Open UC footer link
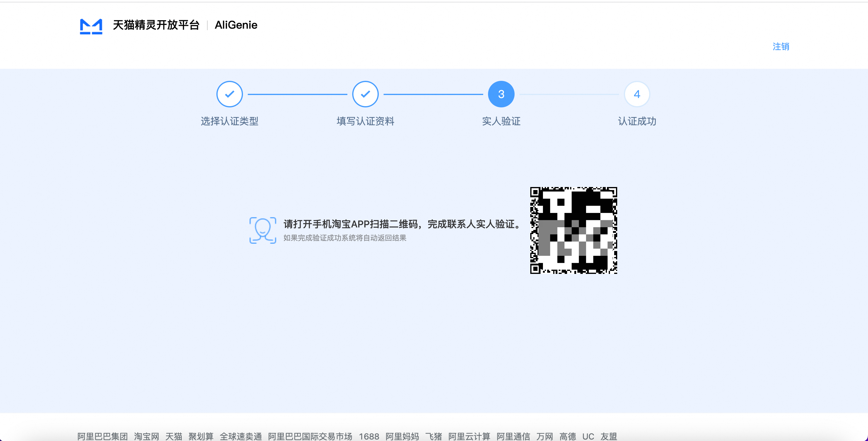 pyautogui.click(x=588, y=436)
